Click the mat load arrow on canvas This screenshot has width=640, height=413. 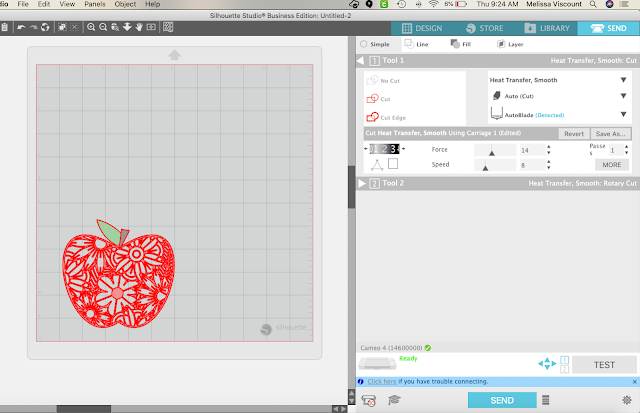click(x=174, y=55)
